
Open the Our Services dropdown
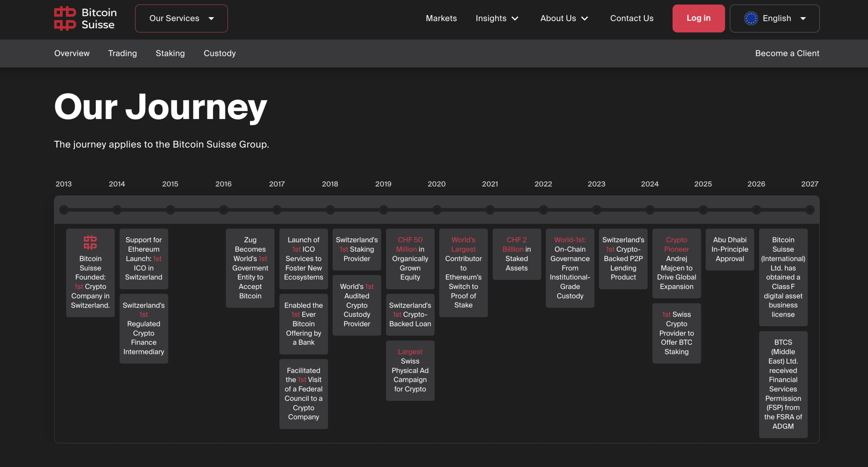[x=181, y=18]
